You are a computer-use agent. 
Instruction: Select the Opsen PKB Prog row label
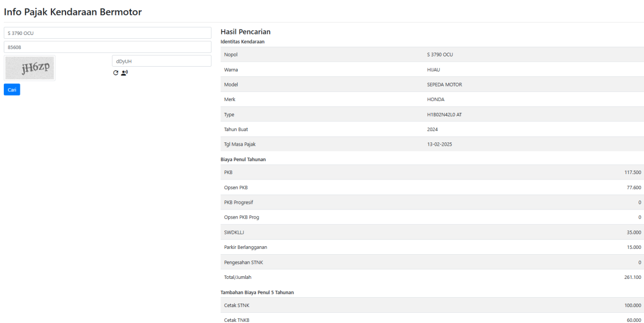241,217
